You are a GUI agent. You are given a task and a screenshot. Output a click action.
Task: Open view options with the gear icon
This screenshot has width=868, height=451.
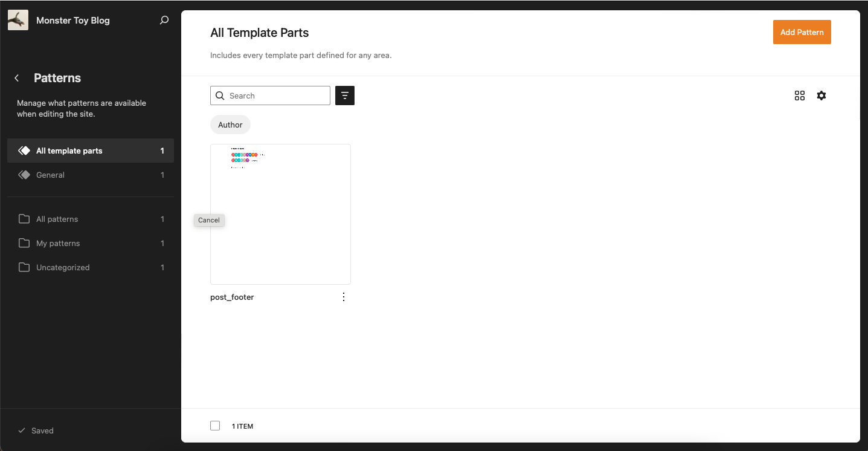[821, 96]
